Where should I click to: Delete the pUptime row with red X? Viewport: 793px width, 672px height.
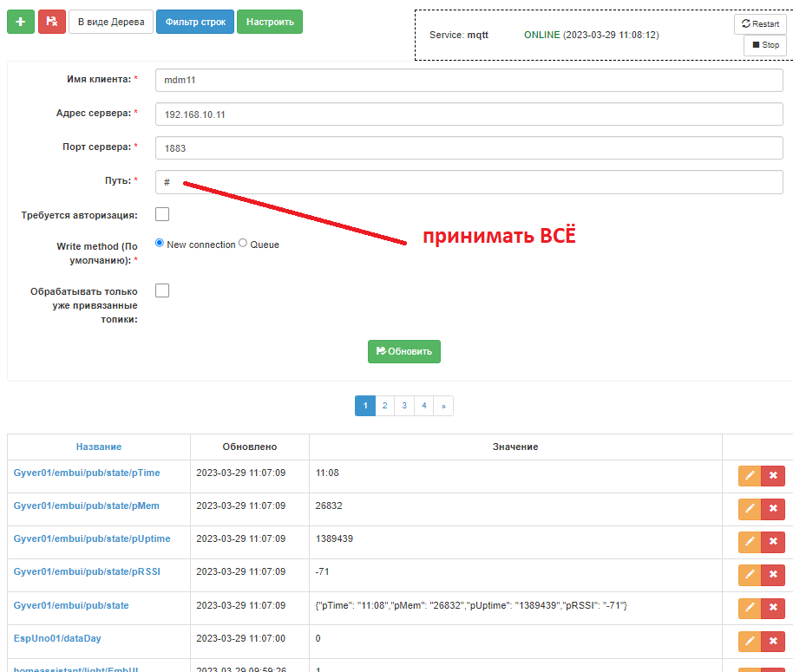(x=773, y=542)
